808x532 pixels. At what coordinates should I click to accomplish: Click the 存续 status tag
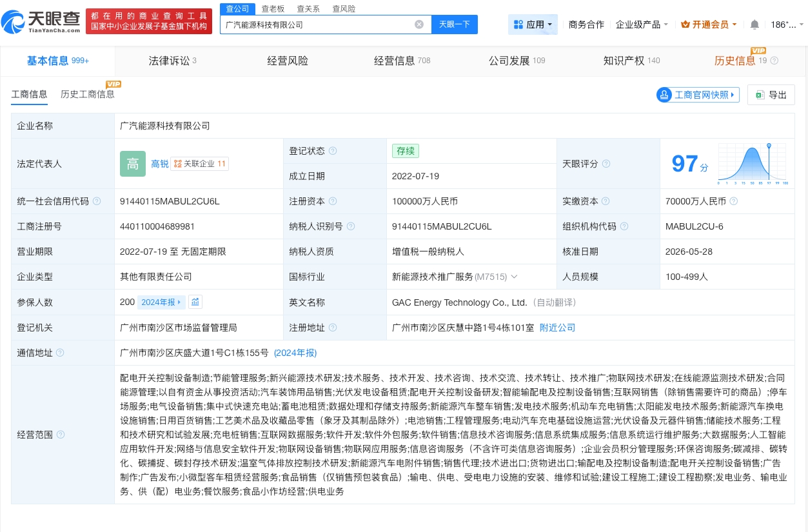[x=406, y=151]
